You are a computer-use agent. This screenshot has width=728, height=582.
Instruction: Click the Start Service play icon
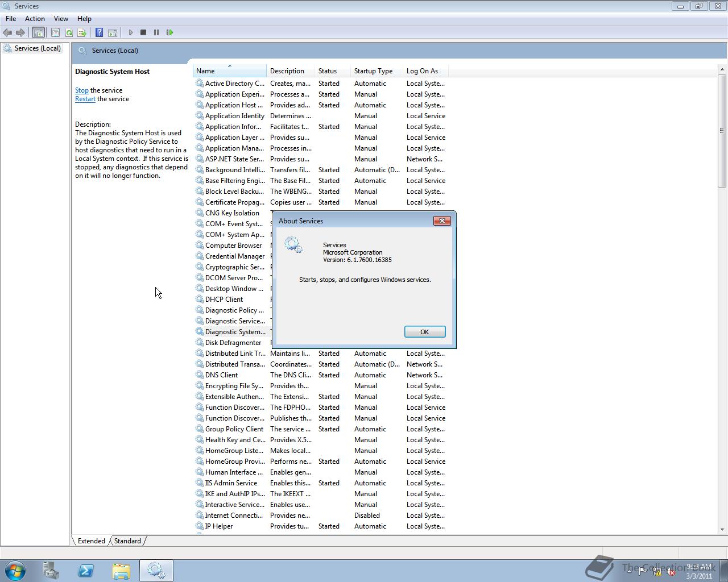pos(130,32)
